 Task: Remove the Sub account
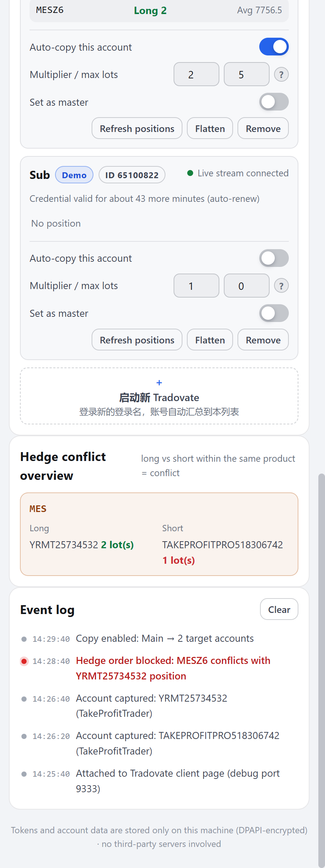(263, 340)
